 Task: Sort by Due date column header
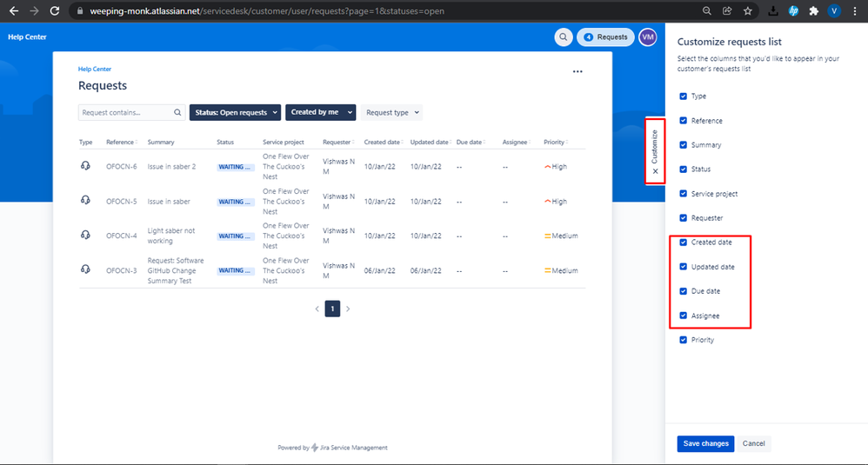[471, 142]
